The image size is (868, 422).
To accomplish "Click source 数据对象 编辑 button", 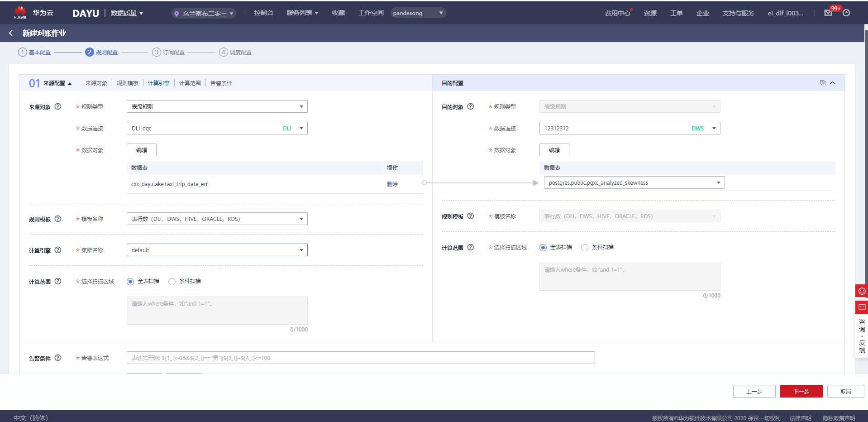I will click(x=142, y=150).
